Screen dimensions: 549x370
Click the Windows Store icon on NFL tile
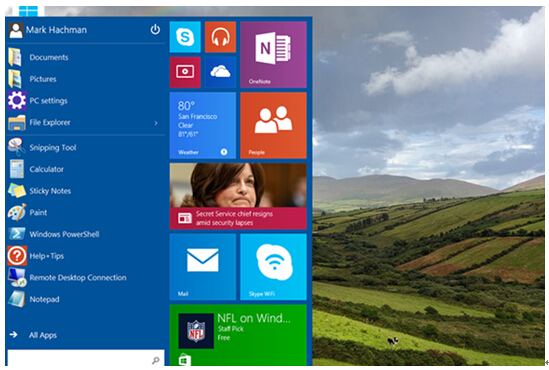tap(185, 361)
